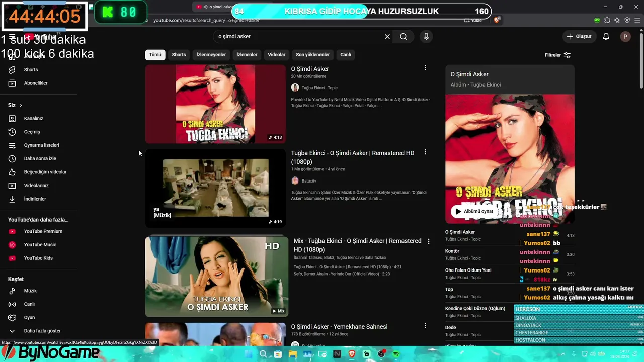Open Beğendiğim videolar list

pos(45,172)
